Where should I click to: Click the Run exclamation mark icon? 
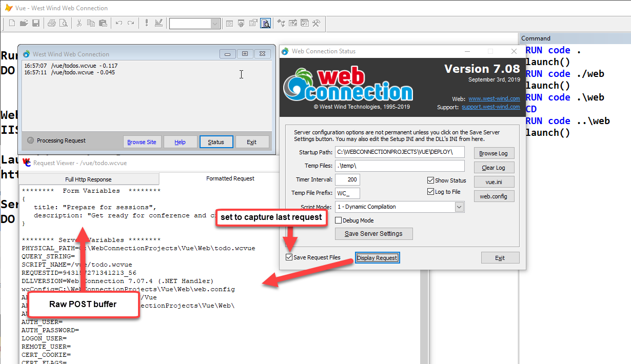coord(147,23)
